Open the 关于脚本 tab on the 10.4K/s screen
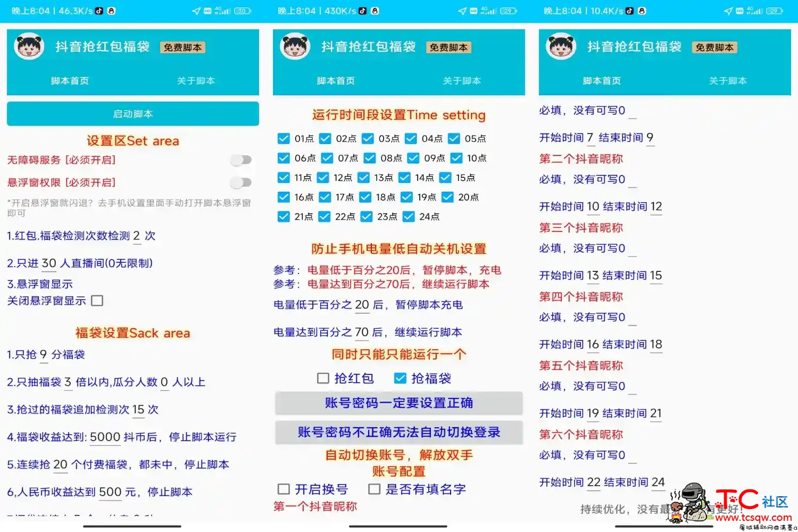798x532 pixels. [728, 81]
